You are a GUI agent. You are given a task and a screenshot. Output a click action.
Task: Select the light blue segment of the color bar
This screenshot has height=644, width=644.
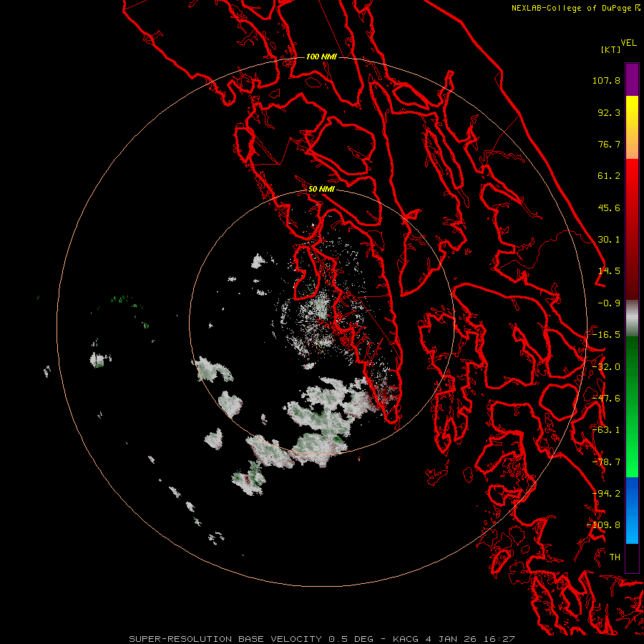tap(632, 528)
